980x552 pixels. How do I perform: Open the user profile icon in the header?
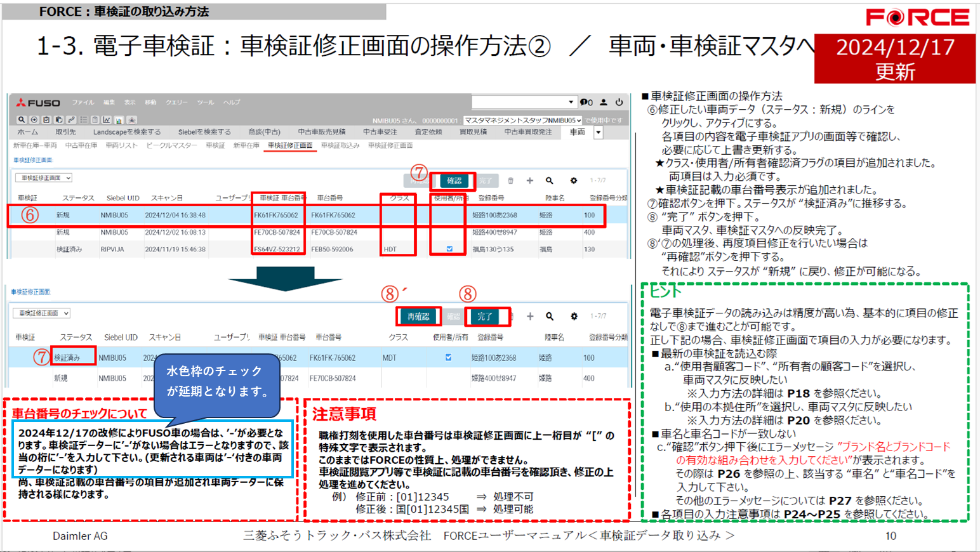click(x=604, y=102)
